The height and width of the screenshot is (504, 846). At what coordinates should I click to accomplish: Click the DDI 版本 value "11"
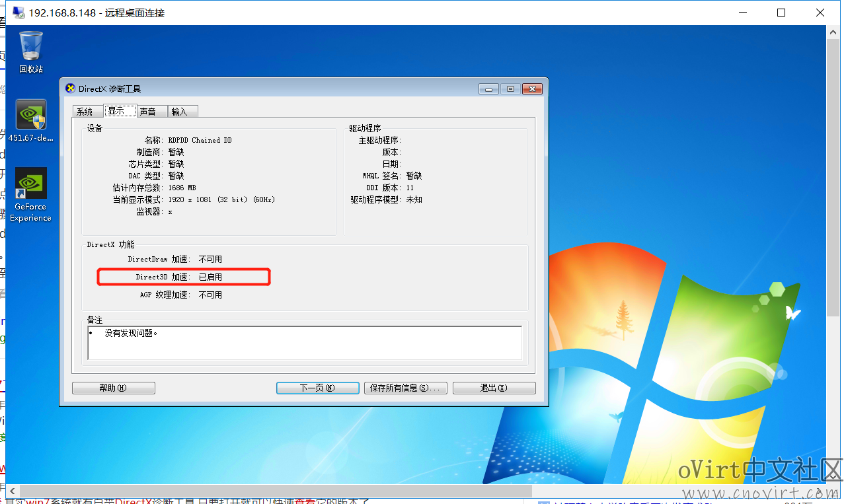point(410,188)
